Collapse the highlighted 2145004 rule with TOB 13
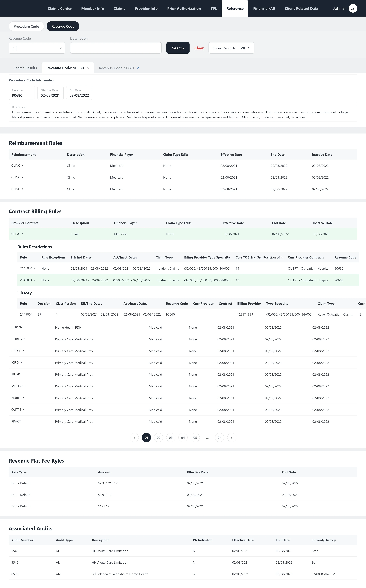 tap(35, 280)
